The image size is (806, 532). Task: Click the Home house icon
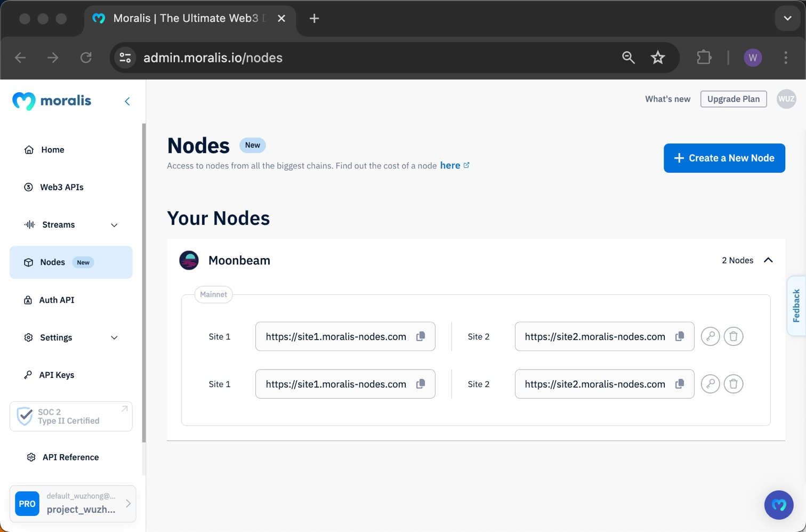29,150
